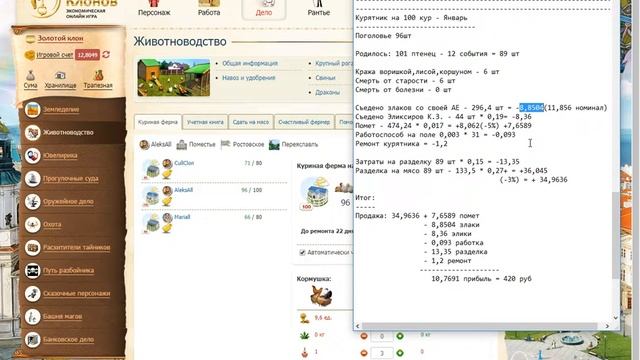This screenshot has height=360, width=640.
Task: Click Сказочные персонажи icon
Action: [x=32, y=293]
